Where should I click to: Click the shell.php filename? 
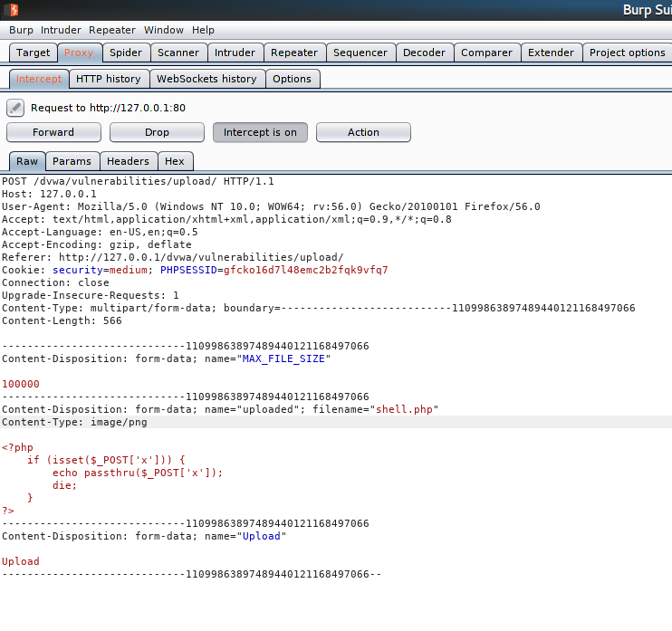404,409
